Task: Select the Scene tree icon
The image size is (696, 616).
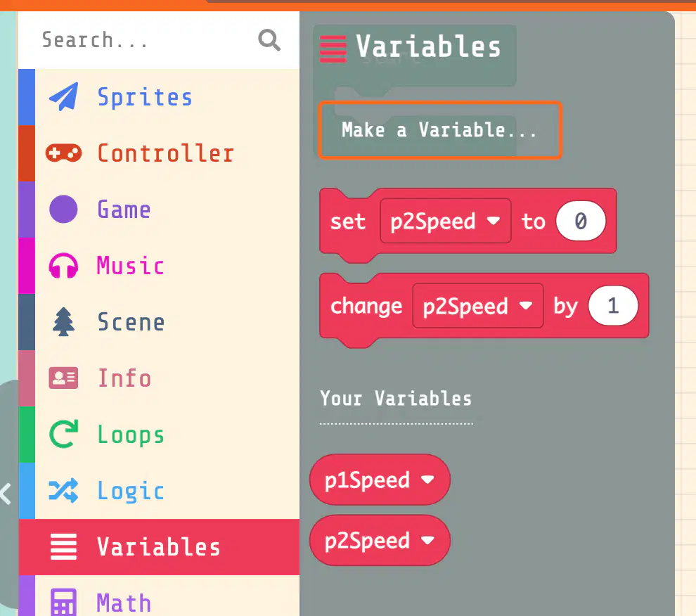Action: pyautogui.click(x=63, y=321)
